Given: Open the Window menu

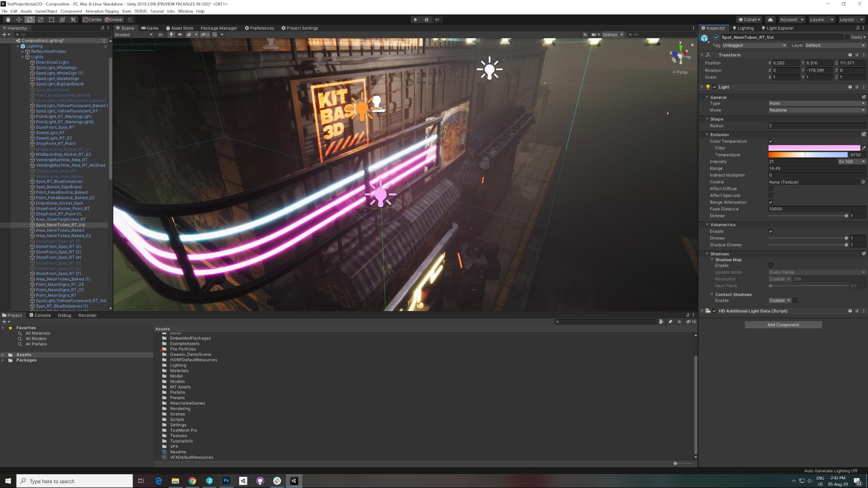Looking at the screenshot, I should click(x=185, y=11).
